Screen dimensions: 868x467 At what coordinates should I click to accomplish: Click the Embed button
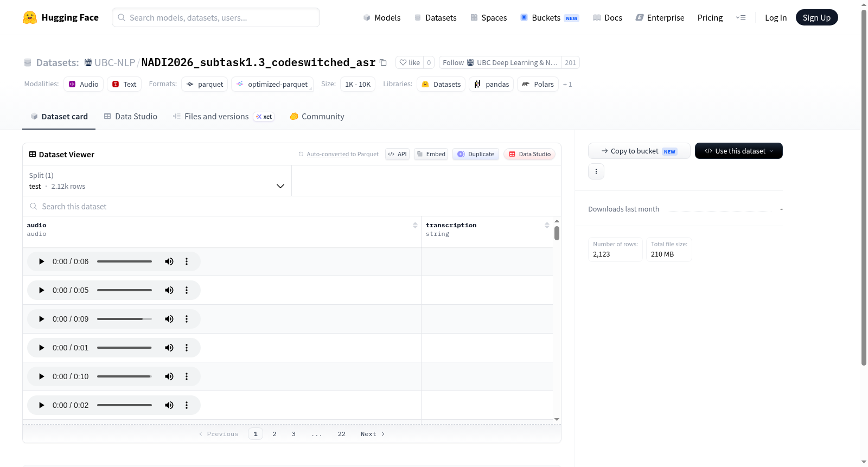(x=431, y=154)
